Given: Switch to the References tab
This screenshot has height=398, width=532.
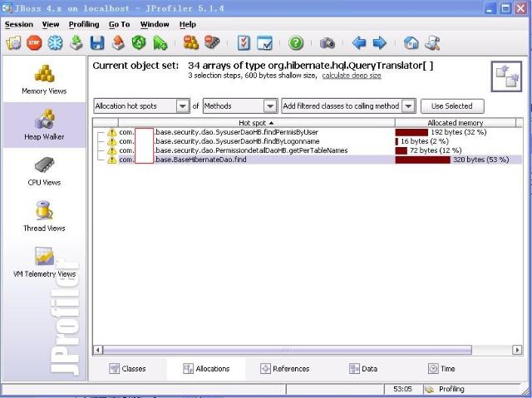Looking at the screenshot, I should tap(284, 369).
